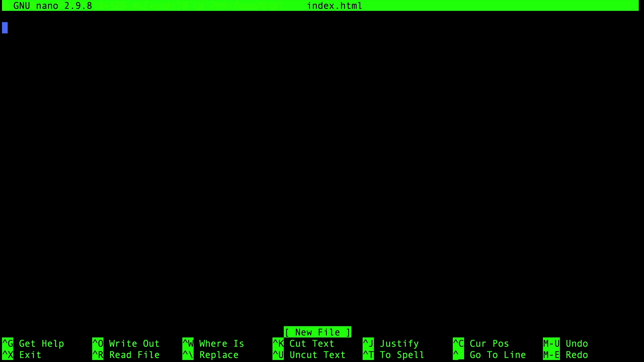Click the M-U key highlight box
Image resolution: width=644 pixels, height=362 pixels.
tap(551, 344)
